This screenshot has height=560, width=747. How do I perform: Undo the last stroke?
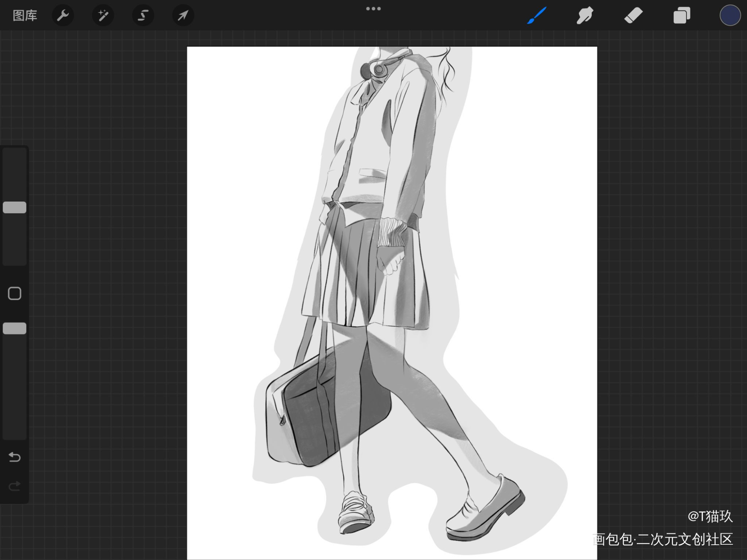[15, 457]
